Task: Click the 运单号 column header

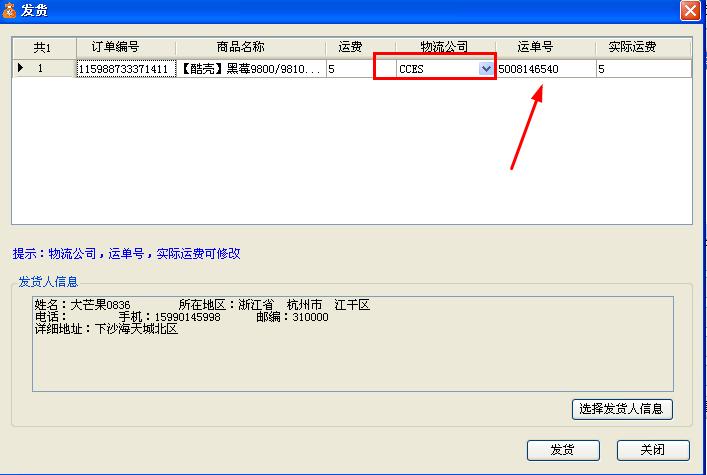Action: 546,47
